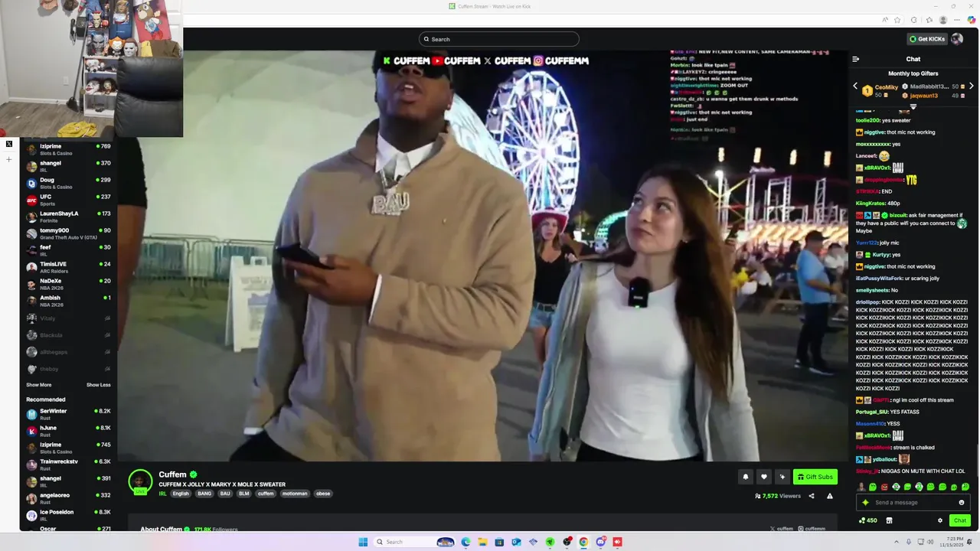Open the KICKs shop icon in chat footer

[x=889, y=520]
